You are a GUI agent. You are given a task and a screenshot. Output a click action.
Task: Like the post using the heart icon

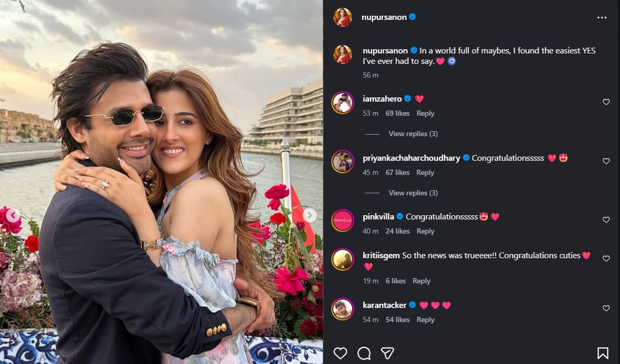[340, 353]
